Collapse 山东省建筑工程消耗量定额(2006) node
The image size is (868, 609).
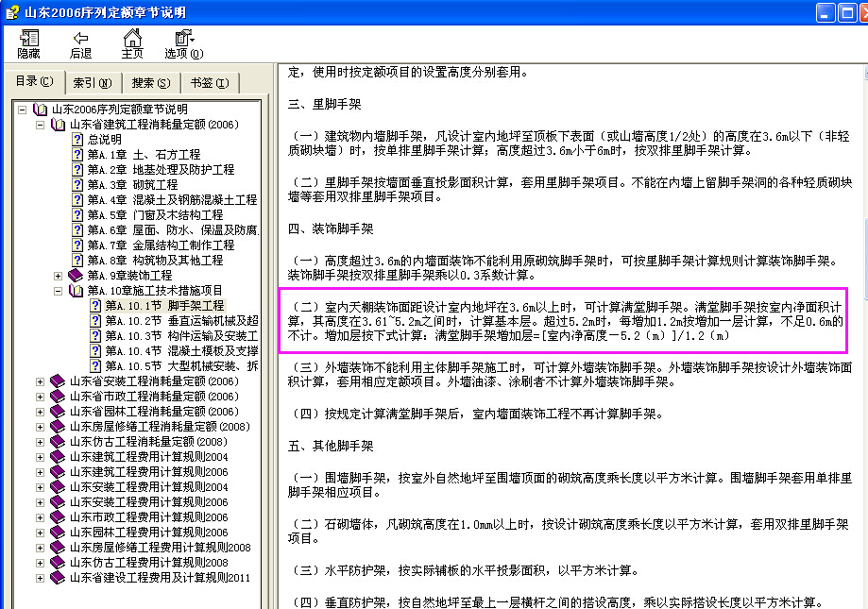[x=40, y=125]
